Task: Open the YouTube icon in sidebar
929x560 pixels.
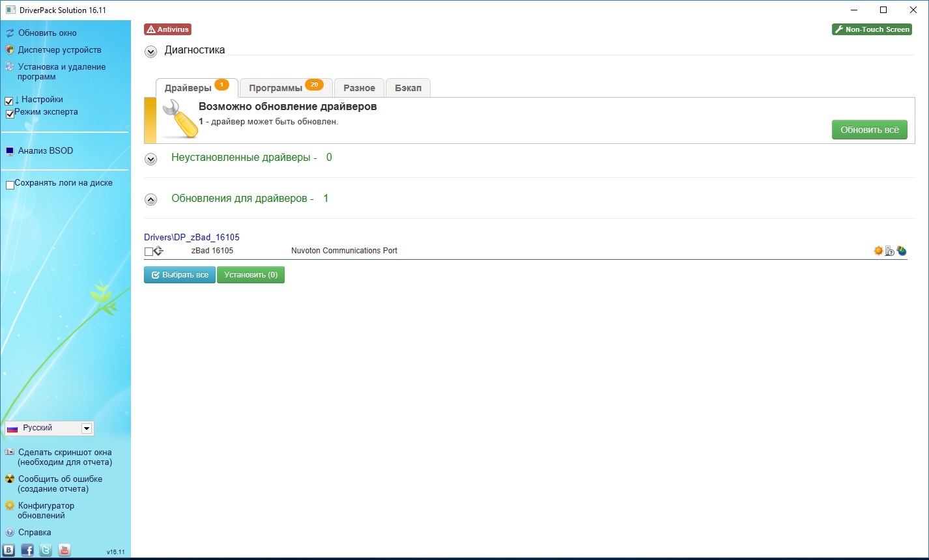Action: tap(64, 550)
